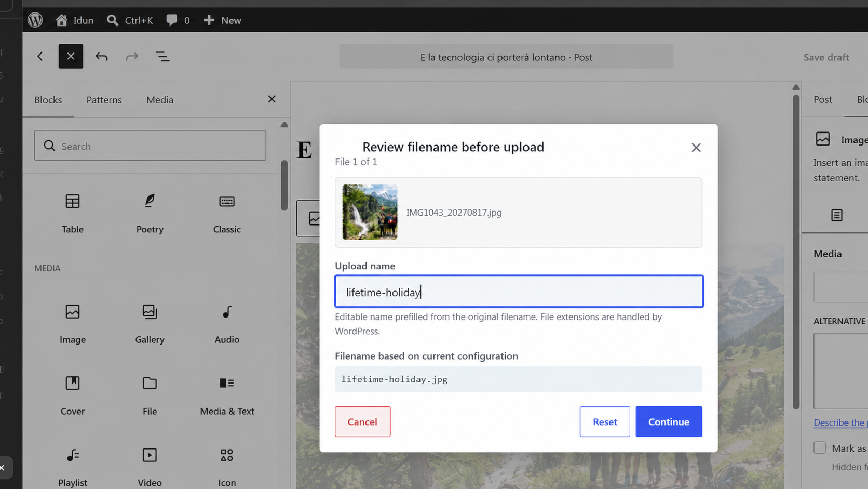868x489 pixels.
Task: Switch to the Post settings tab
Action: point(822,99)
